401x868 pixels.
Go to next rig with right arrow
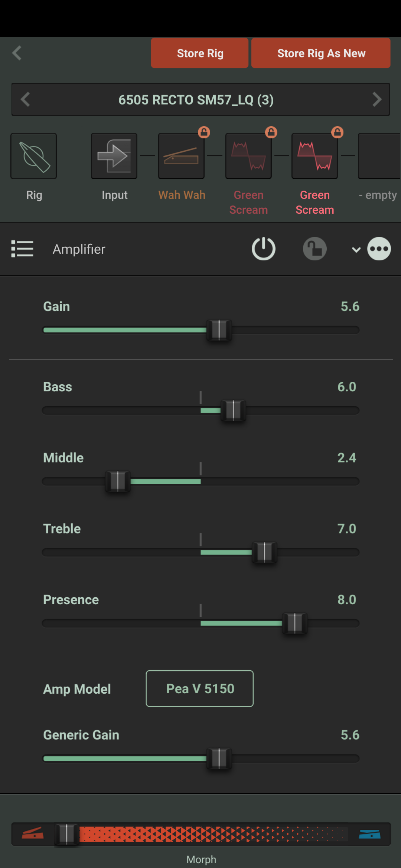click(x=377, y=99)
